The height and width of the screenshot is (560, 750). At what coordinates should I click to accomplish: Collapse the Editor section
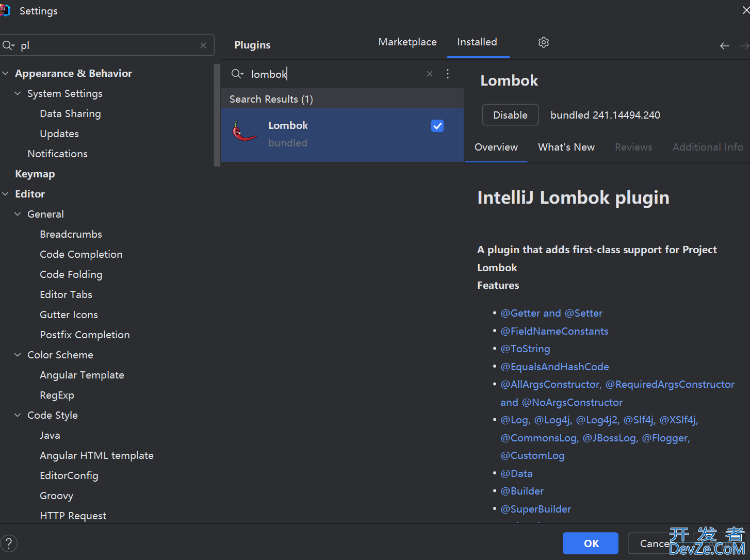(6, 194)
